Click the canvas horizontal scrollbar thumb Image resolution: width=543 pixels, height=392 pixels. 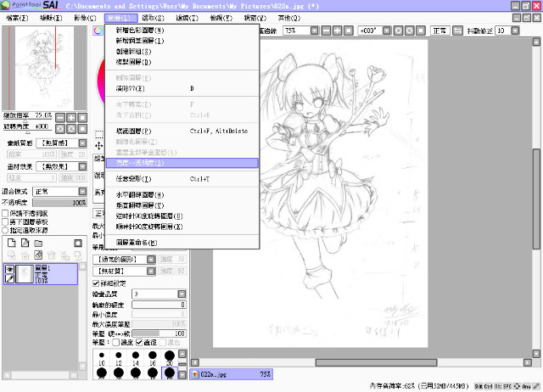[x=376, y=362]
